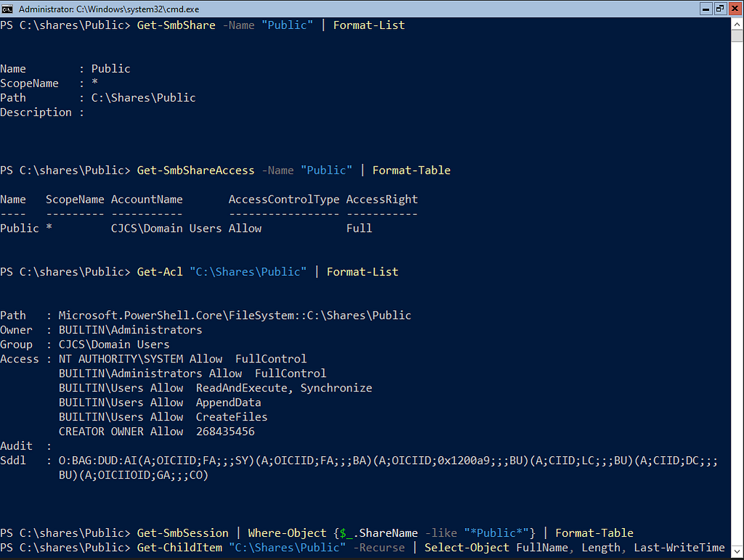The width and height of the screenshot is (744, 560).
Task: Click the path 'Microsoft.PowerShell.Core\FileSystem::C:\Shares\Public'
Action: click(x=235, y=315)
